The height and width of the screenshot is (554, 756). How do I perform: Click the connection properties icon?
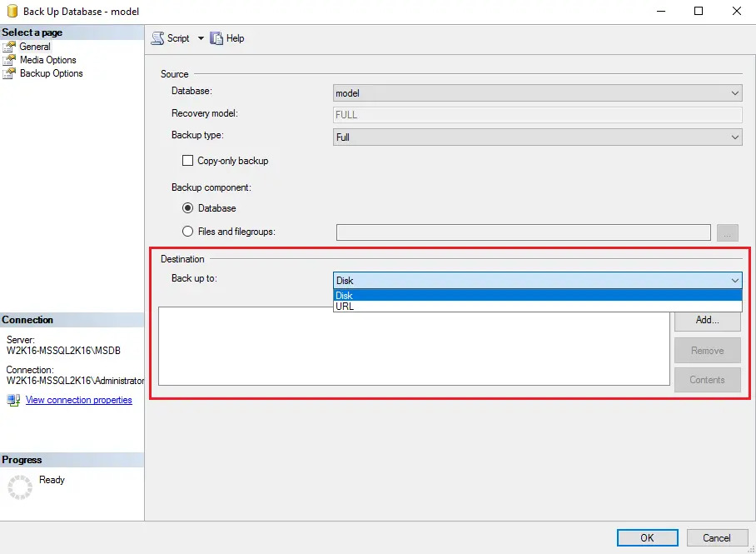pyautogui.click(x=13, y=400)
